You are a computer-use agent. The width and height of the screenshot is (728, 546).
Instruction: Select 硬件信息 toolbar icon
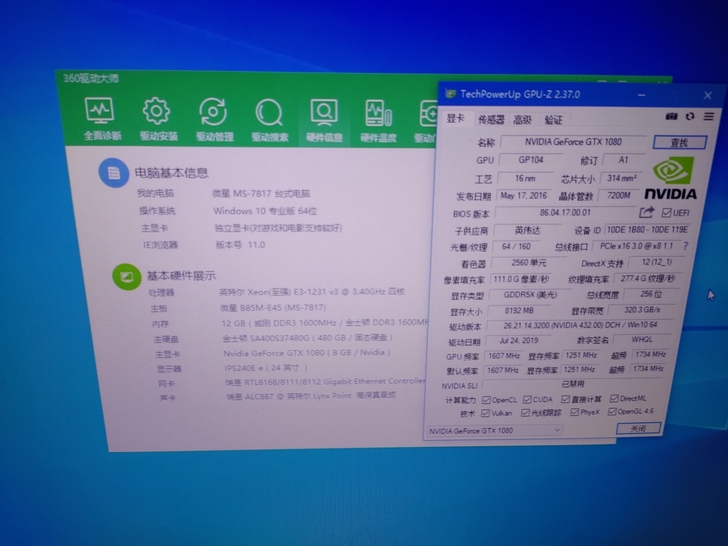pos(324,121)
